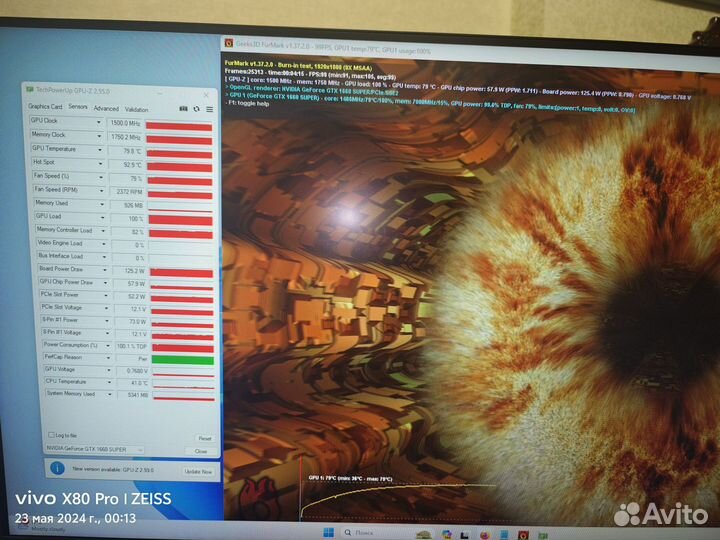Image resolution: width=720 pixels, height=540 pixels.
Task: Close the GPU-Z window with X
Action: (x=206, y=95)
